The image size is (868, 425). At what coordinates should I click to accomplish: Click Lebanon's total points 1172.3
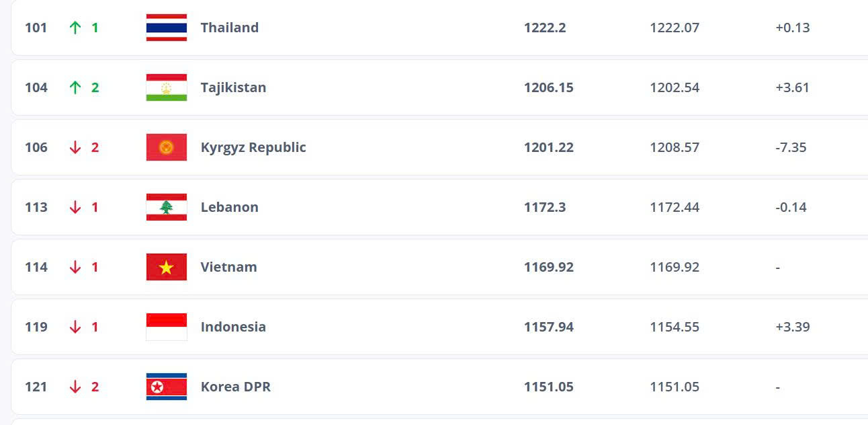point(545,207)
